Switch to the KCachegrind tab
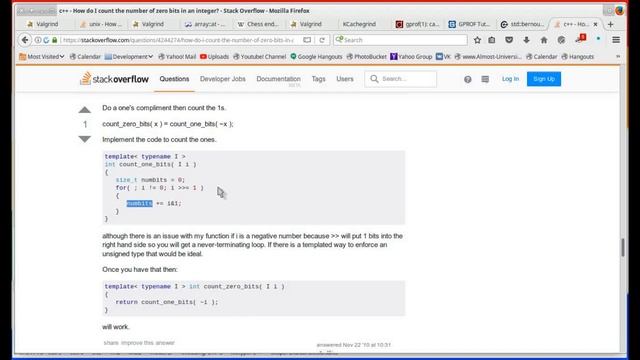The image size is (640, 360). (359, 24)
